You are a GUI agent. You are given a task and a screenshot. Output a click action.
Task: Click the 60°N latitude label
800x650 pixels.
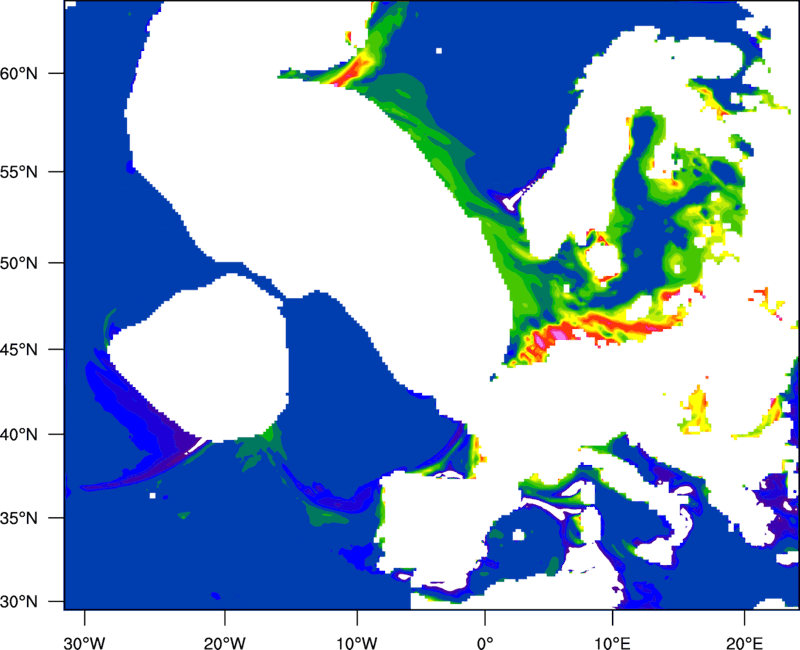pyautogui.click(x=19, y=73)
